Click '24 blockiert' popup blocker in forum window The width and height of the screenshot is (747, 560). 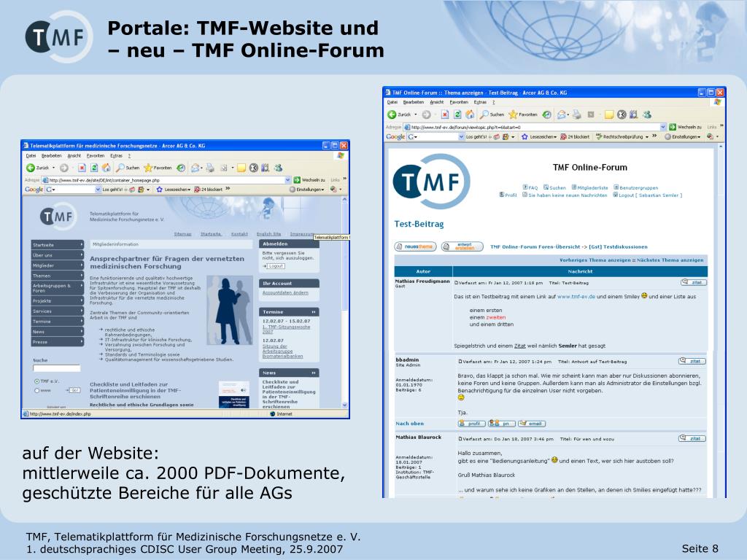pyautogui.click(x=575, y=136)
